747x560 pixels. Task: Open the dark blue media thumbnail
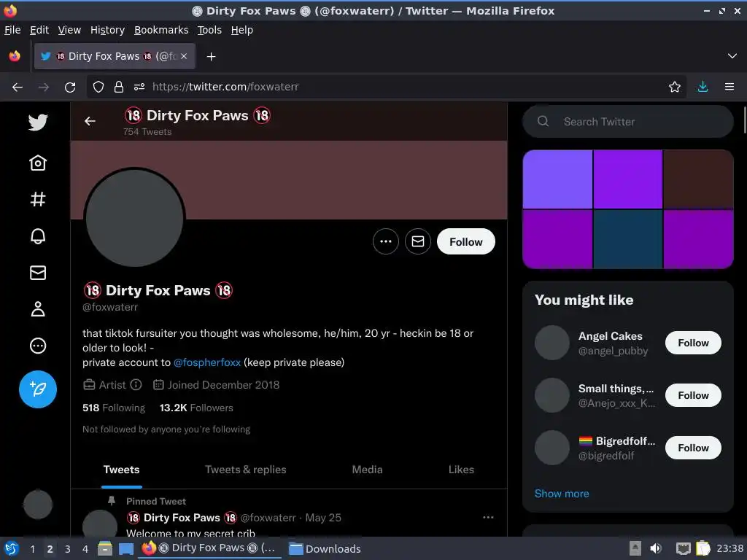pos(627,239)
